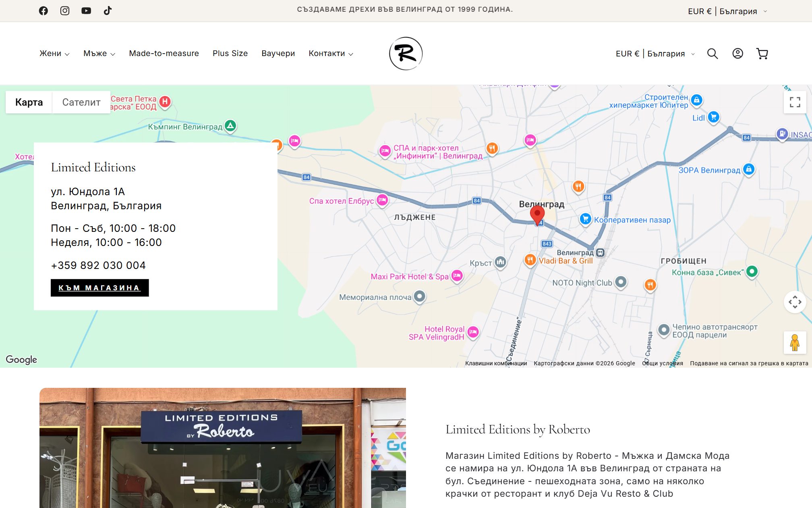Image resolution: width=812 pixels, height=508 pixels.
Task: Click the Велинград train station marker
Action: coord(600,253)
